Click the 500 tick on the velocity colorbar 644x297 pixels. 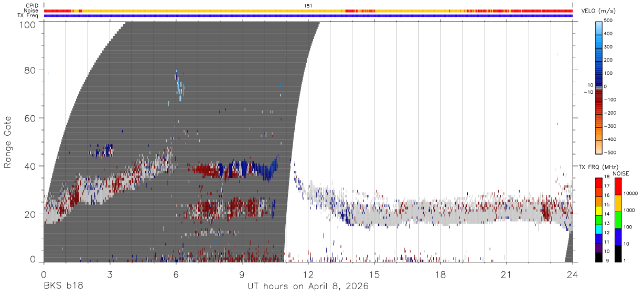(608, 20)
